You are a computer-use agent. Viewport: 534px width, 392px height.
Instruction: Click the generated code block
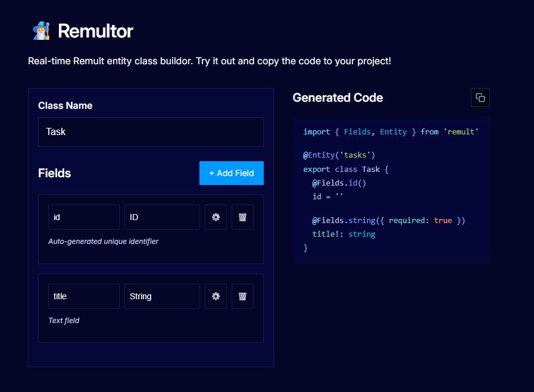click(391, 189)
